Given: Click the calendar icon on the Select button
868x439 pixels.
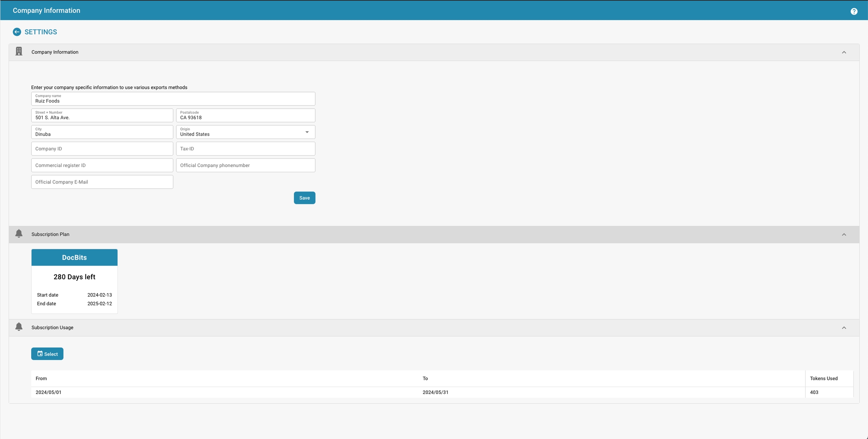Looking at the screenshot, I should (x=40, y=354).
